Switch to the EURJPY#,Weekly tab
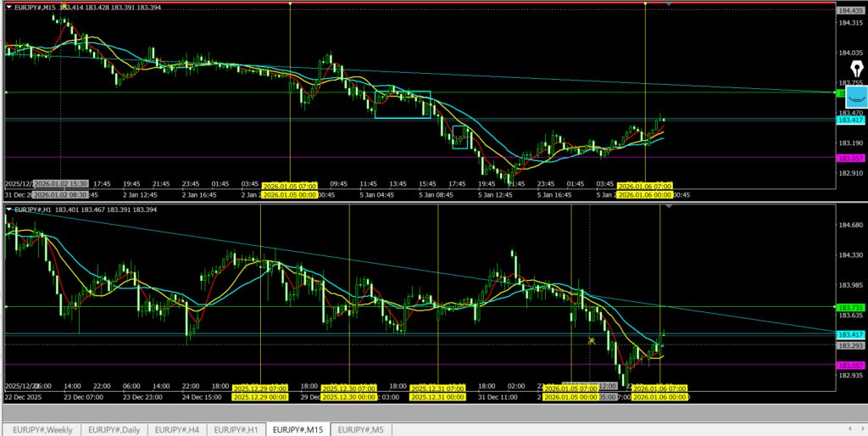 [x=42, y=429]
